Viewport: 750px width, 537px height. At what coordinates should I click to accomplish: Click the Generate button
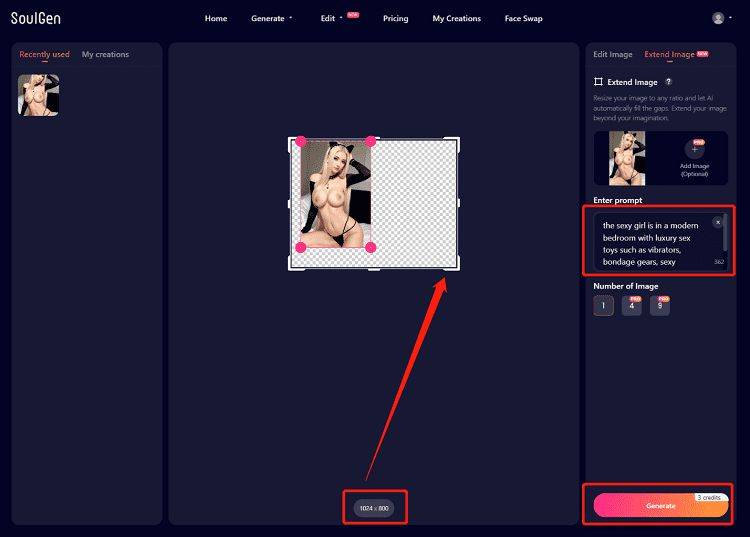[x=661, y=505]
